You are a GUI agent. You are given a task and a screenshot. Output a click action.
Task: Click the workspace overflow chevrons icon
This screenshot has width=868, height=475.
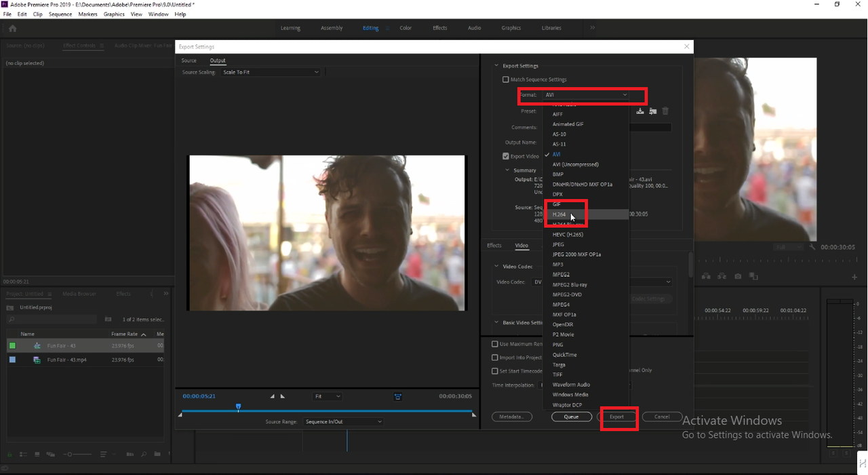(592, 28)
